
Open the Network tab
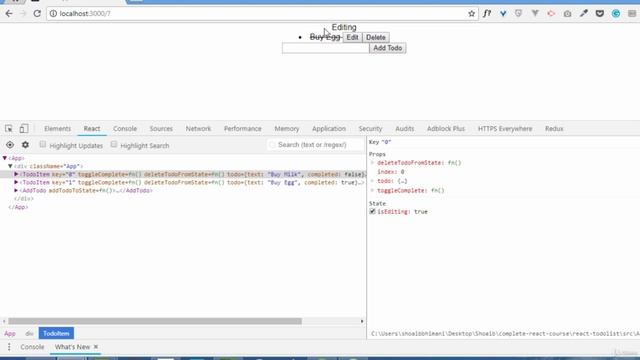(x=198, y=129)
